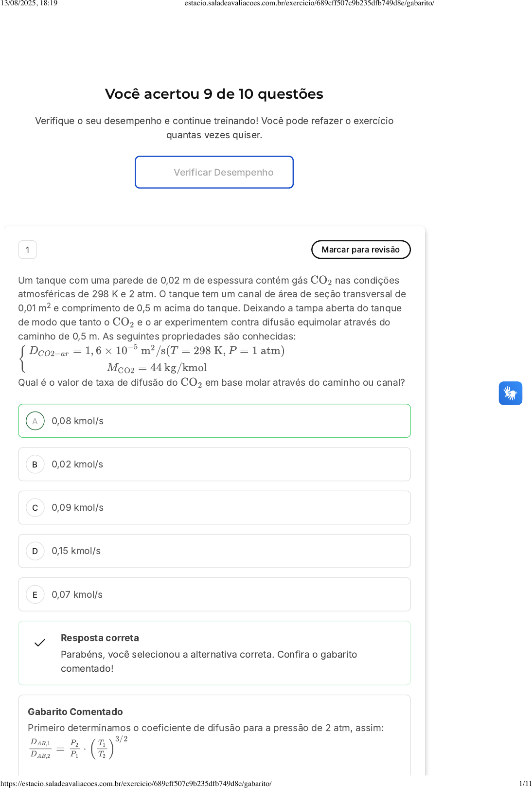The width and height of the screenshot is (532, 788).
Task: Select option D circle letter
Action: tap(35, 551)
